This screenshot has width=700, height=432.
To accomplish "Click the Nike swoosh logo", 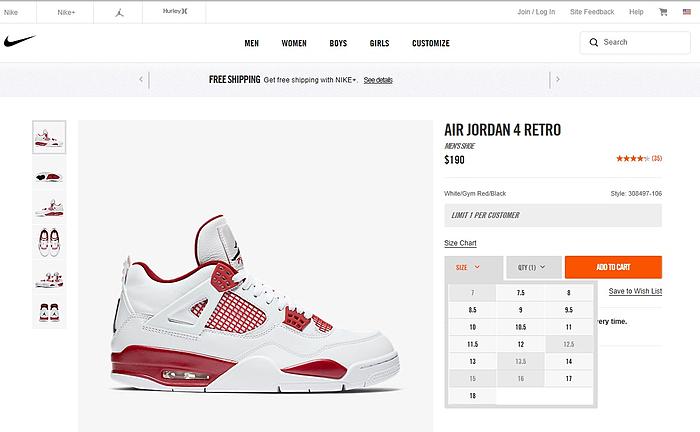I will (x=19, y=42).
